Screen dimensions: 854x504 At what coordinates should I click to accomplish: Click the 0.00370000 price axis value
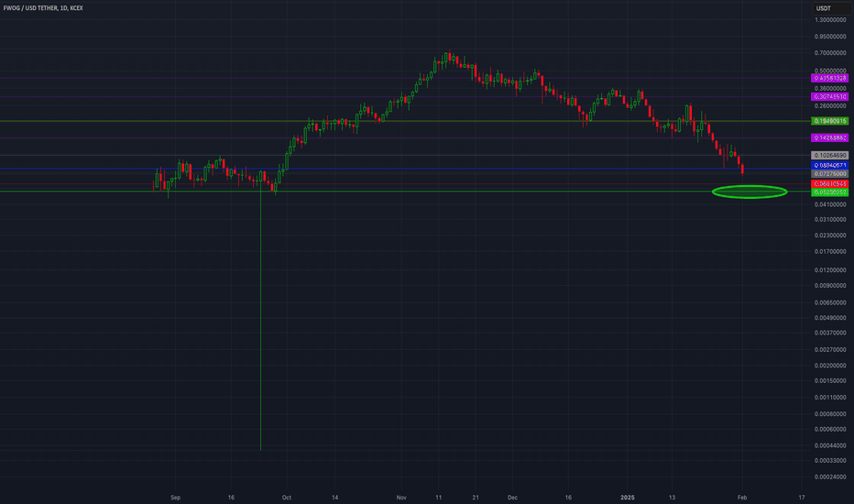830,333
